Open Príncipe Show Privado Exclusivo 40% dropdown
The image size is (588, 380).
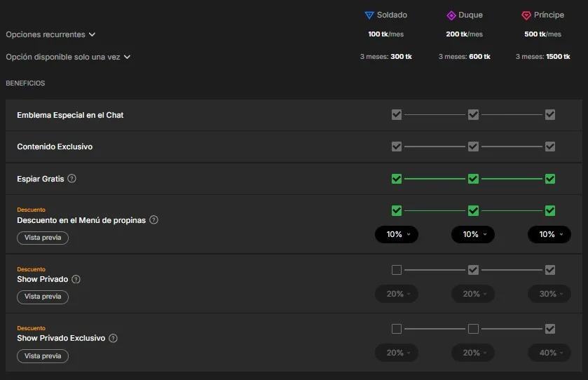[550, 353]
